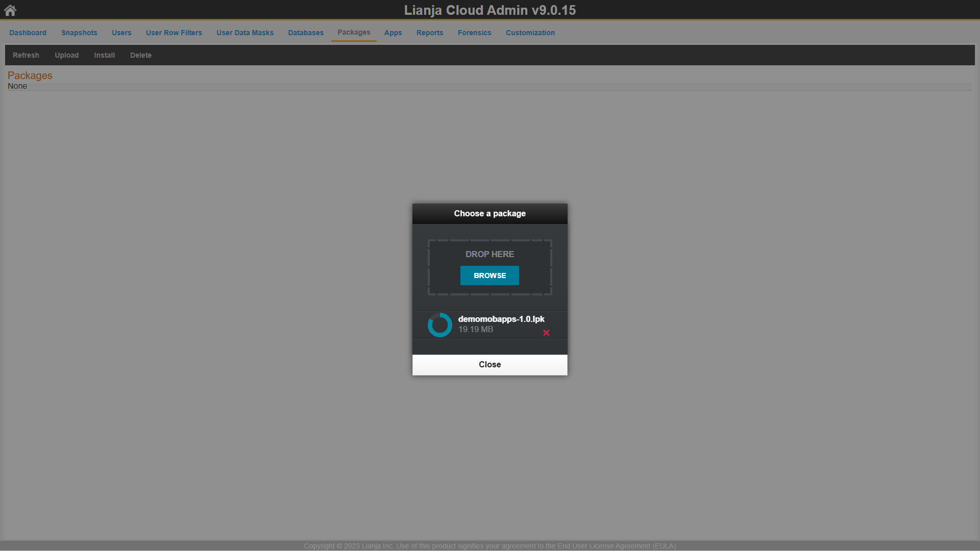The image size is (980, 551).
Task: Open the Reports navigation dropdown
Action: (x=429, y=33)
